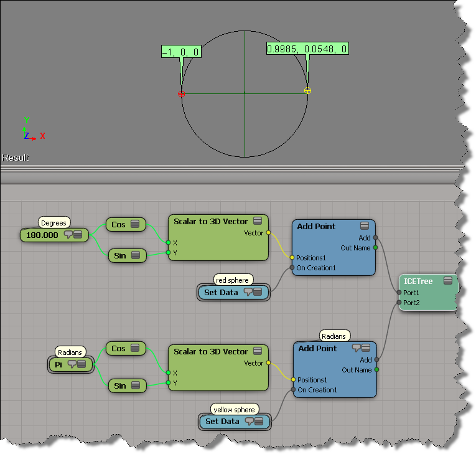
Task: Click the header icon of the Add Point node wired to red sphere
Action: 365,227
